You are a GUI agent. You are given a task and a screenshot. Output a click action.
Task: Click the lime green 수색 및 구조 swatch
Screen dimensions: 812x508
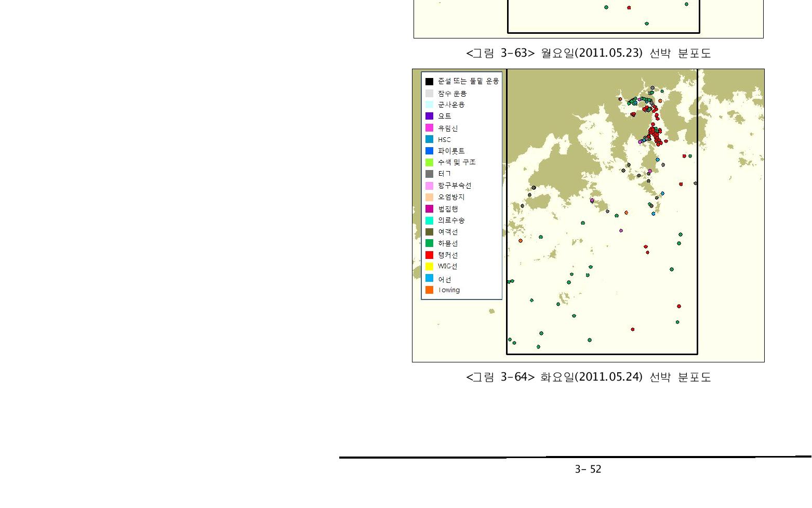429,162
